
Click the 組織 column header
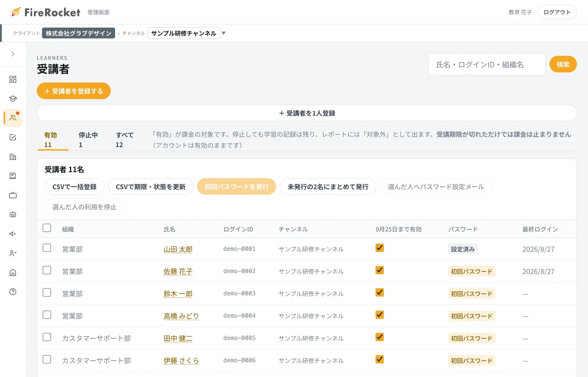(68, 229)
